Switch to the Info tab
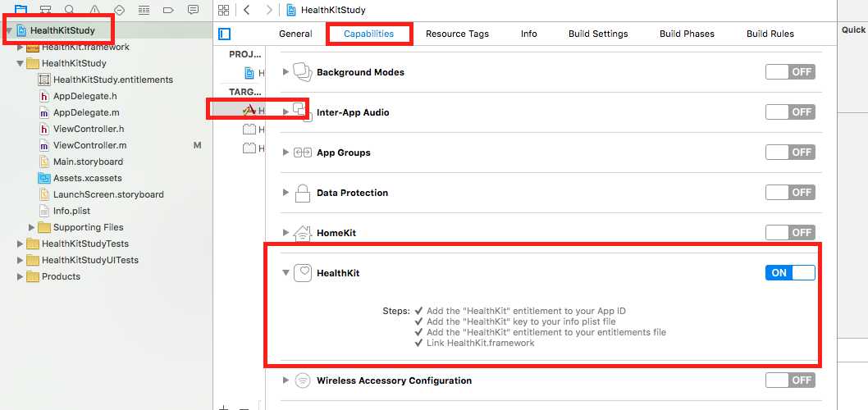 click(x=528, y=34)
